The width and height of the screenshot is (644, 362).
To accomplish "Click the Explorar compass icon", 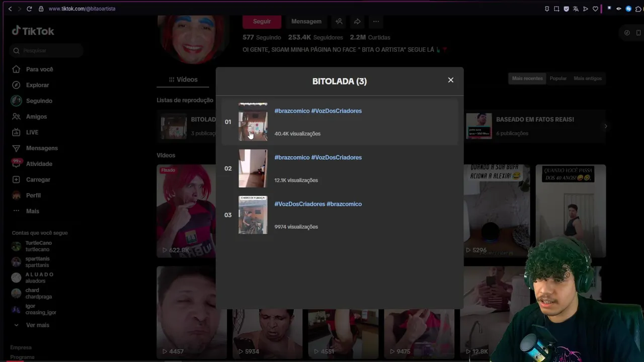I will [16, 85].
